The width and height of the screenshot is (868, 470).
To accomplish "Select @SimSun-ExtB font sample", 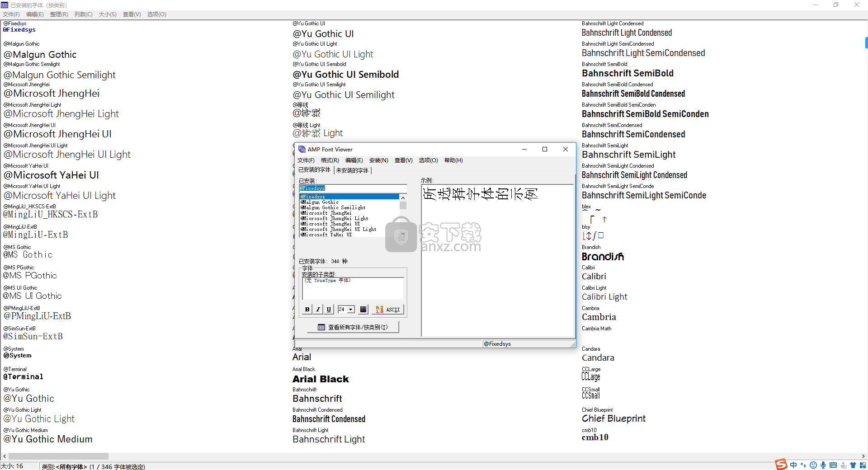I will pyautogui.click(x=33, y=337).
